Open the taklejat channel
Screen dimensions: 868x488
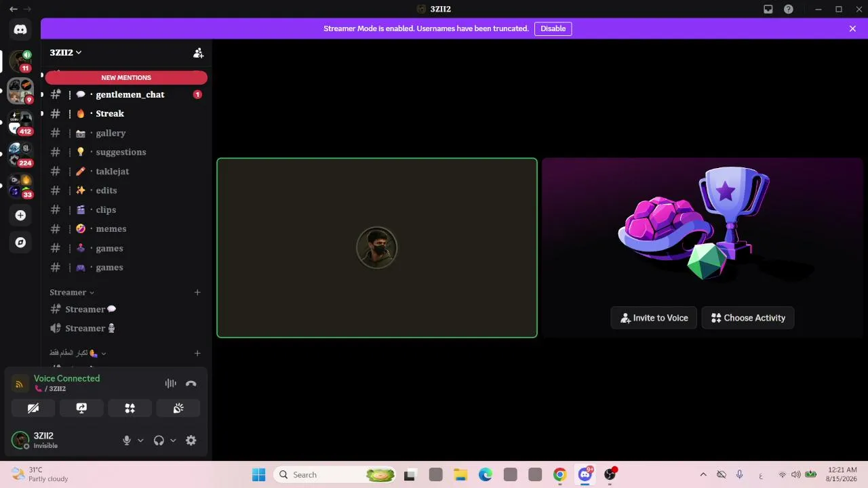click(x=126, y=171)
